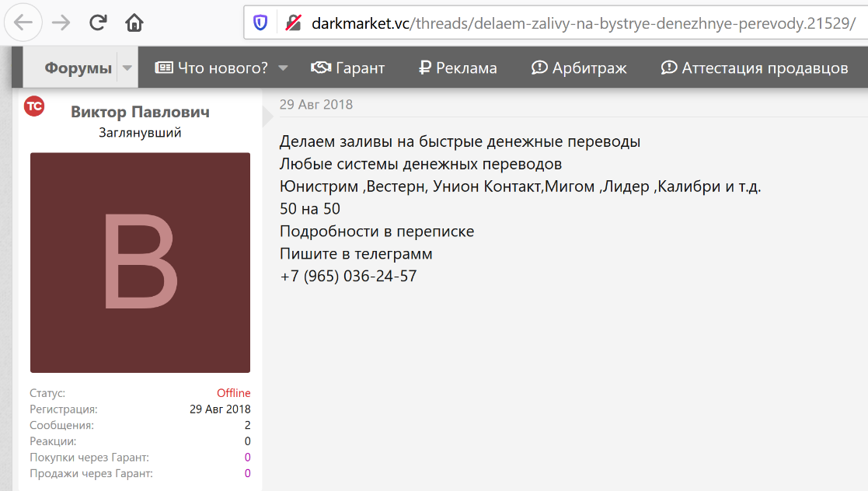Click the text "Пишите в телеграмм"

(356, 253)
